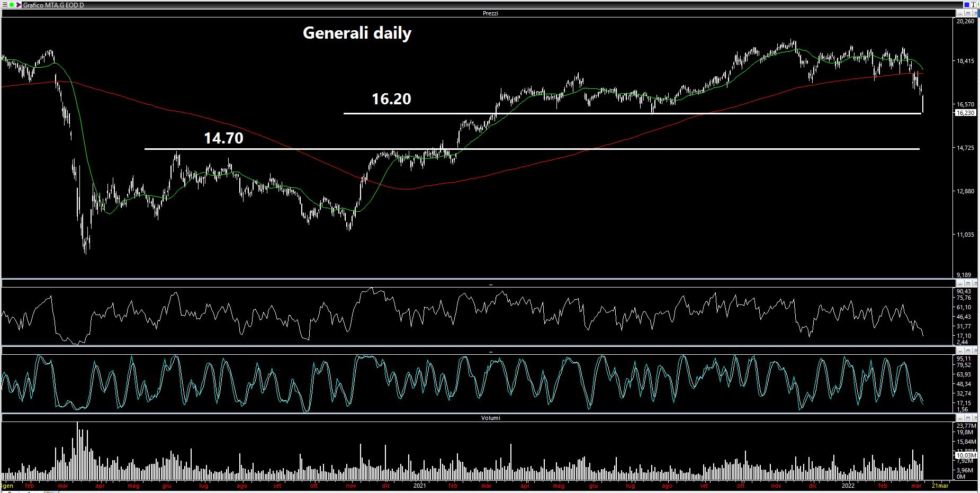Screen dimensions: 980x493
Task: Click the '2022' year label on time axis
Action: (848, 486)
